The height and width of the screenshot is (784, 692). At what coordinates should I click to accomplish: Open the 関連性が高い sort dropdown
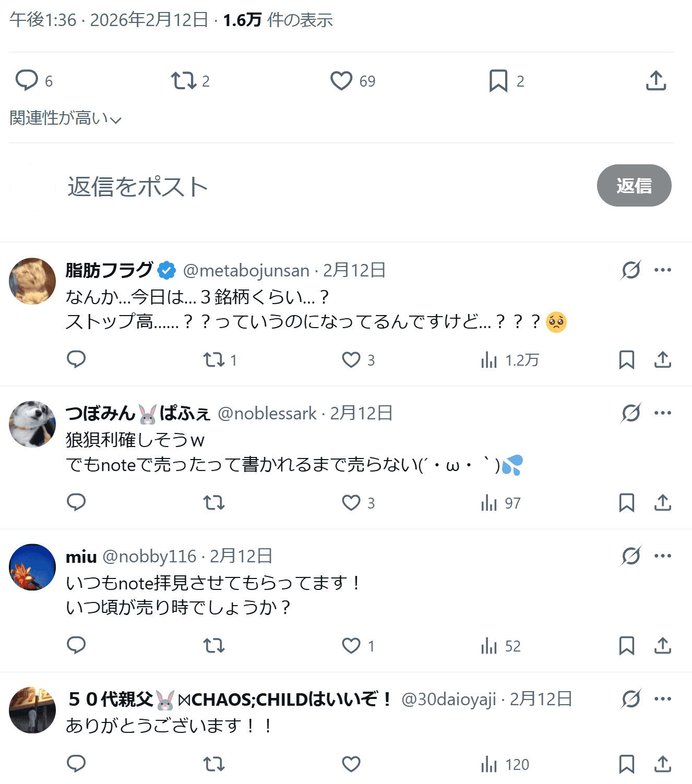pyautogui.click(x=65, y=118)
